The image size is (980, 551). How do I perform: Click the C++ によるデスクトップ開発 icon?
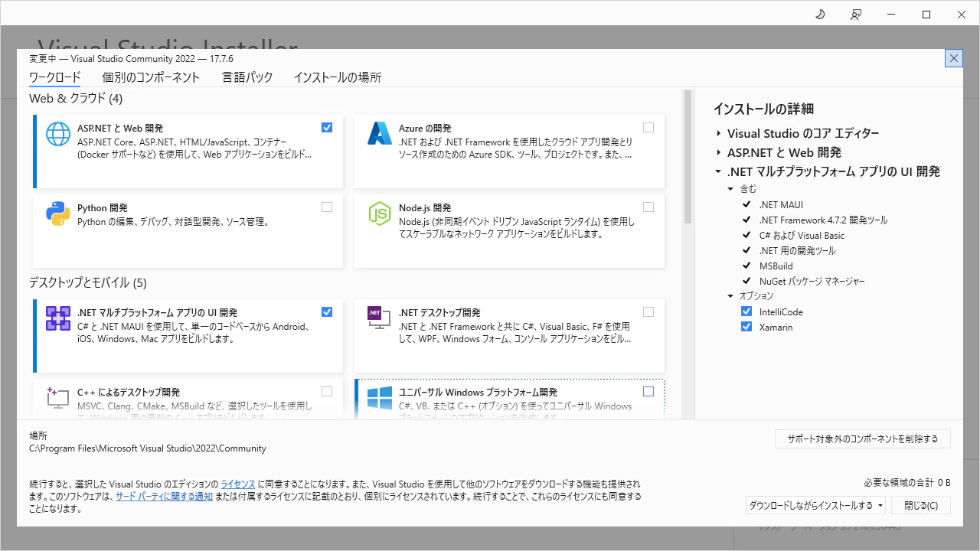pyautogui.click(x=58, y=398)
